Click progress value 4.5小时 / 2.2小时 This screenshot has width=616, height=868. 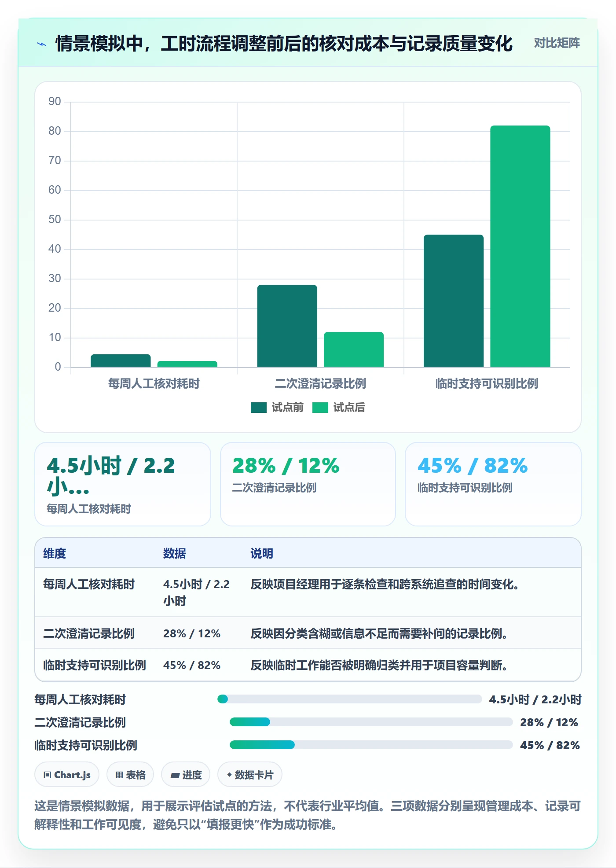(x=535, y=699)
